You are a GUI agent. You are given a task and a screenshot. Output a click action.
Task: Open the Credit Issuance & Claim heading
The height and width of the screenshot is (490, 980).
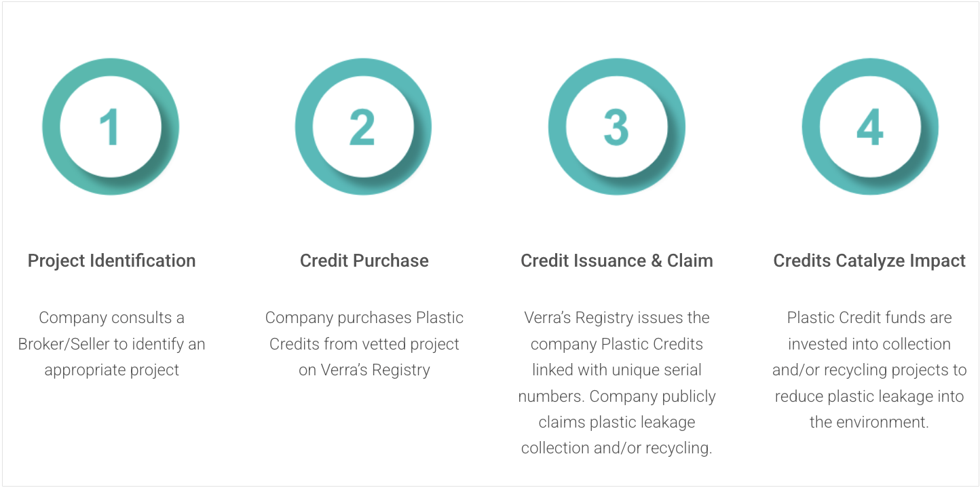(617, 261)
